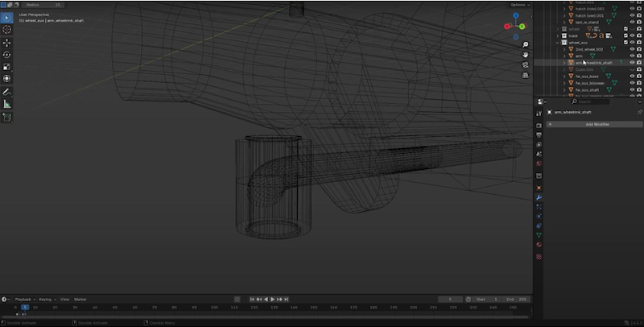Image resolution: width=644 pixels, height=327 pixels.
Task: Activate the Annotate pencil tool
Action: 7,92
